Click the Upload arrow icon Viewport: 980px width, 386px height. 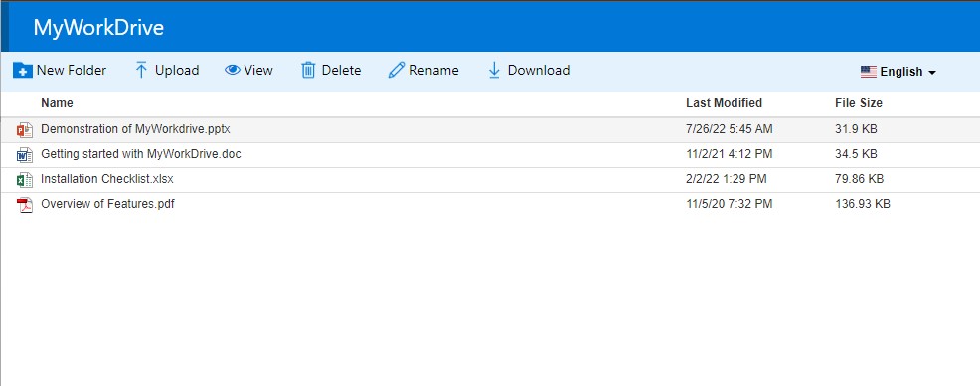coord(141,70)
